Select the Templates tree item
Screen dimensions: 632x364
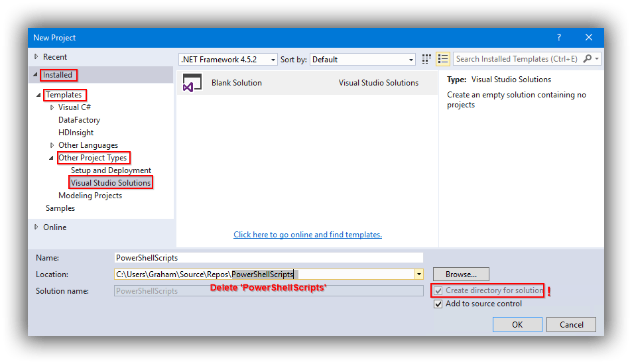pyautogui.click(x=64, y=95)
